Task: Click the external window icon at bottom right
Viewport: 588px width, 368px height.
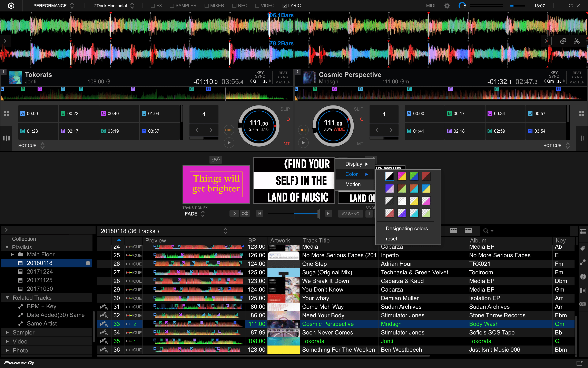Action: [580, 363]
